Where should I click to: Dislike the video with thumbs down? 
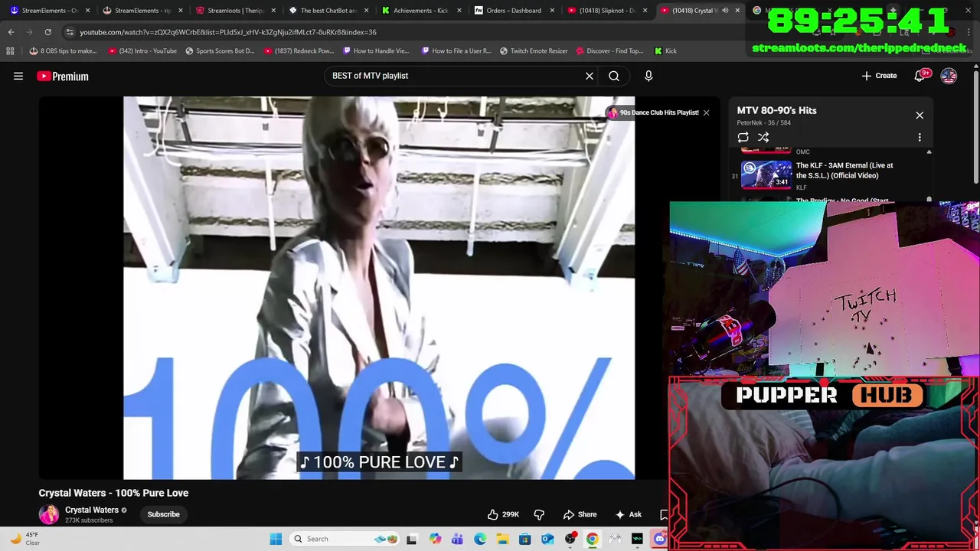[539, 514]
